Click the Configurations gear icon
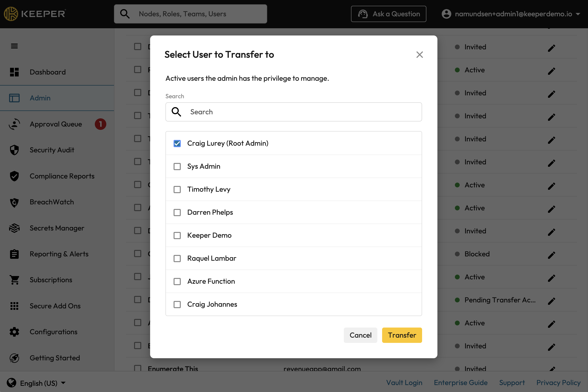 [14, 332]
